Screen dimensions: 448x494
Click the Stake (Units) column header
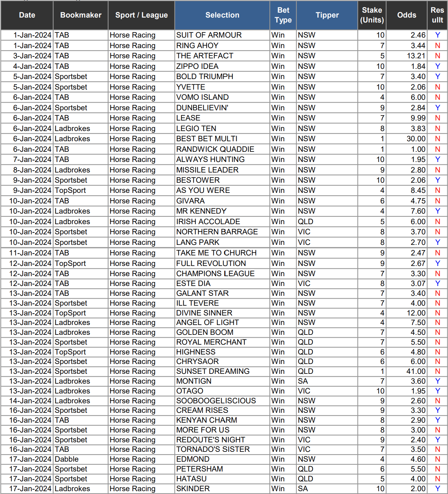point(372,15)
